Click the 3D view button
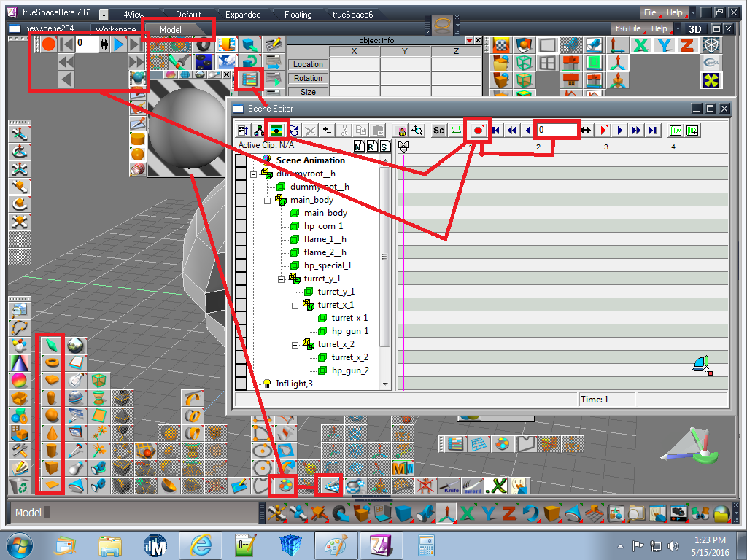Image resolution: width=747 pixels, height=560 pixels. (x=695, y=29)
